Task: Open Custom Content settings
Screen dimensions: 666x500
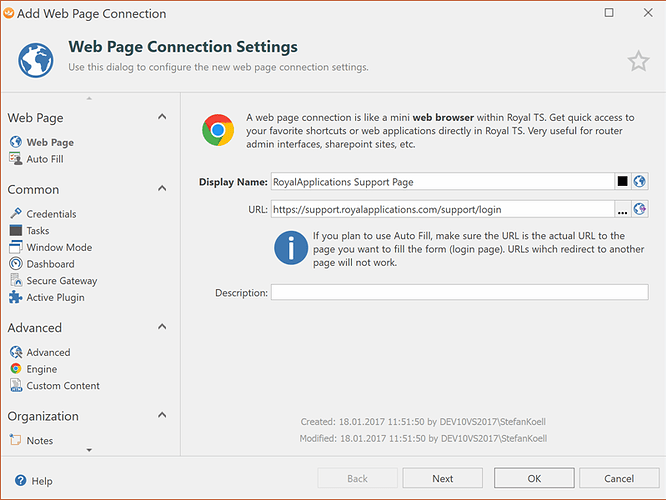Action: (62, 385)
